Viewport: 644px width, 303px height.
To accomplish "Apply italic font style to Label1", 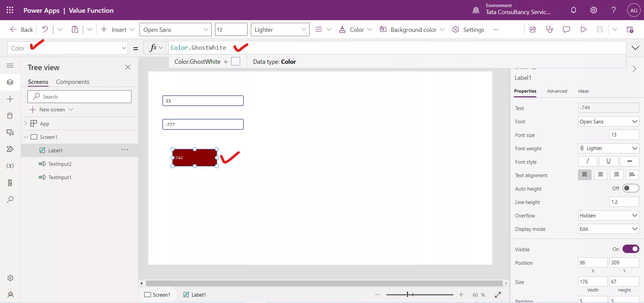I will coord(587,161).
